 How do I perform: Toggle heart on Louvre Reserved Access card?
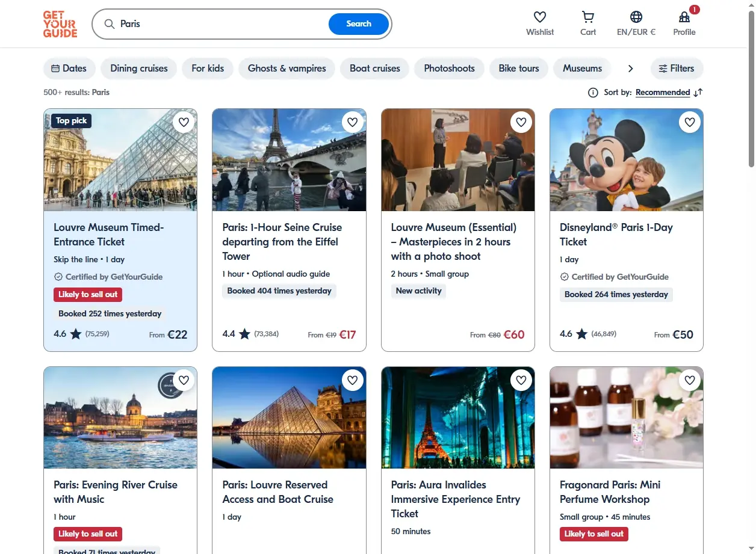pos(353,380)
